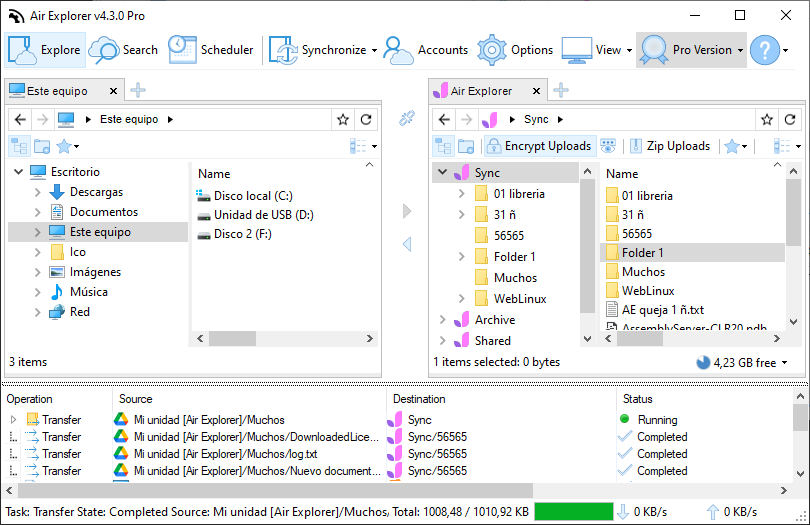Expand the Archive tree node
This screenshot has height=525, width=810.
[x=443, y=320]
